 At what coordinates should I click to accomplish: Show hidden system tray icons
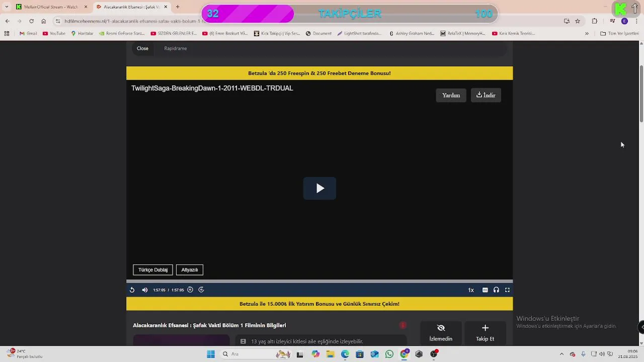(x=561, y=354)
